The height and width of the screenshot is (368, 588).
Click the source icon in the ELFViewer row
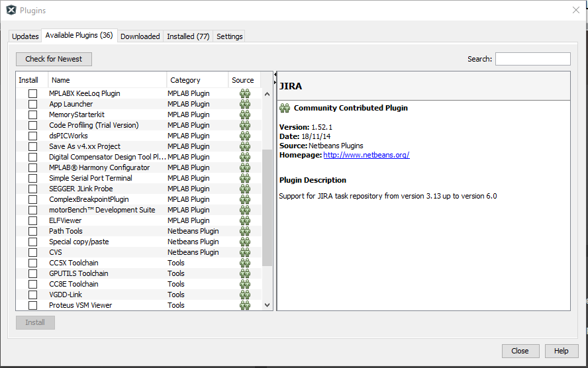[x=245, y=220]
